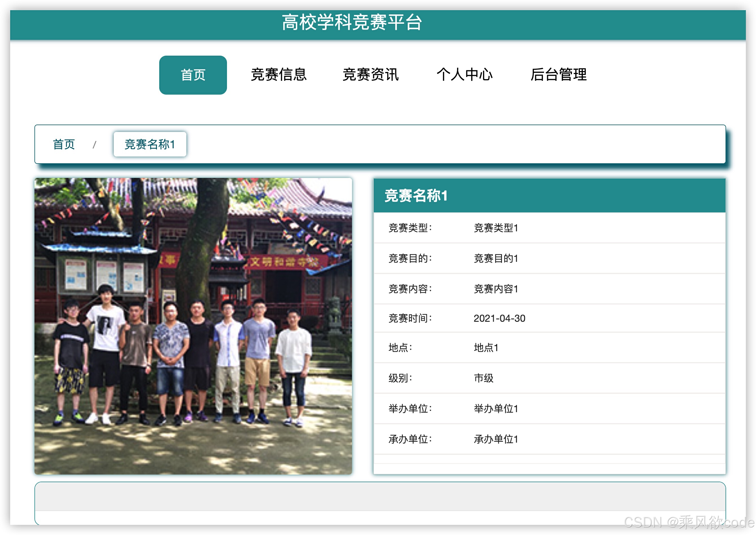This screenshot has height=535, width=756.
Task: Click the 首页 breadcrumb link
Action: pos(64,144)
